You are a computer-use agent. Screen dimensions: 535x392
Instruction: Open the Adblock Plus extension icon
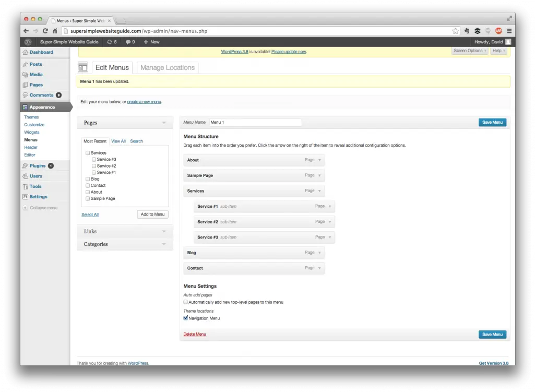coord(498,31)
